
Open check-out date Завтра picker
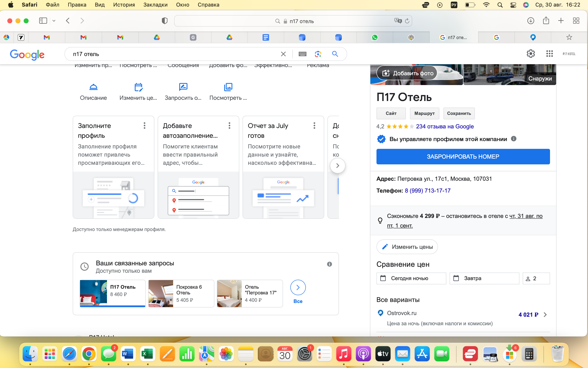pyautogui.click(x=484, y=278)
